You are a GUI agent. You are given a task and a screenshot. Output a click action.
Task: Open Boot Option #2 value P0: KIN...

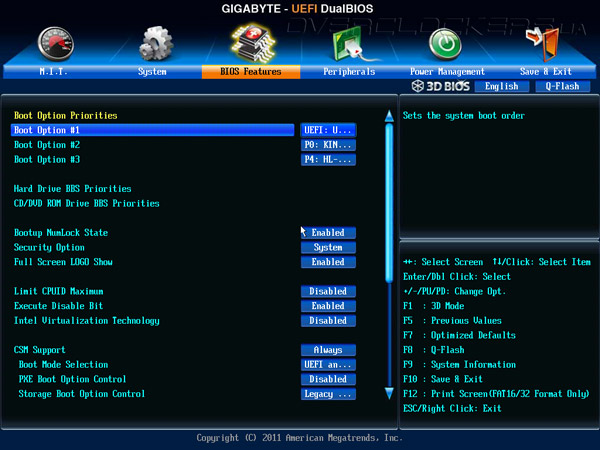point(328,145)
